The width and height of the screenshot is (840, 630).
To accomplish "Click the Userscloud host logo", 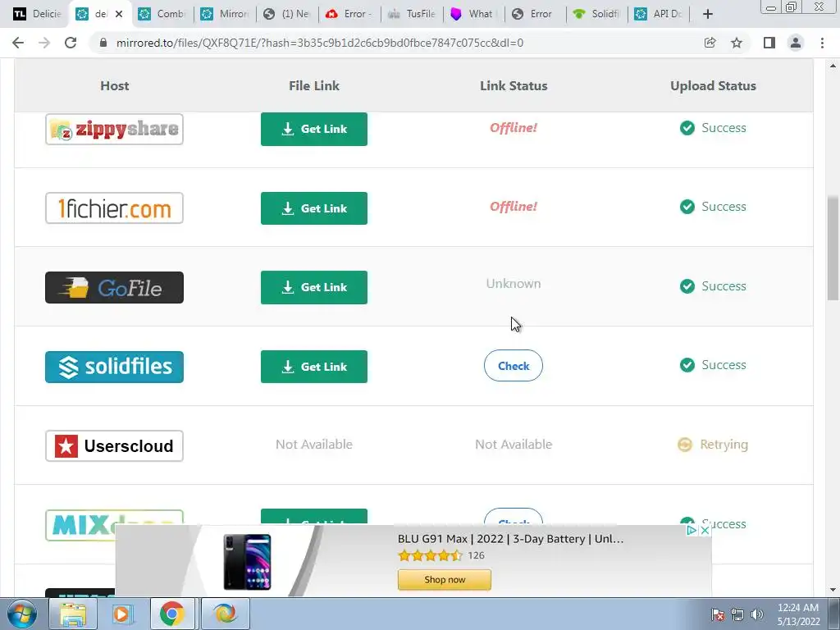I will click(114, 445).
